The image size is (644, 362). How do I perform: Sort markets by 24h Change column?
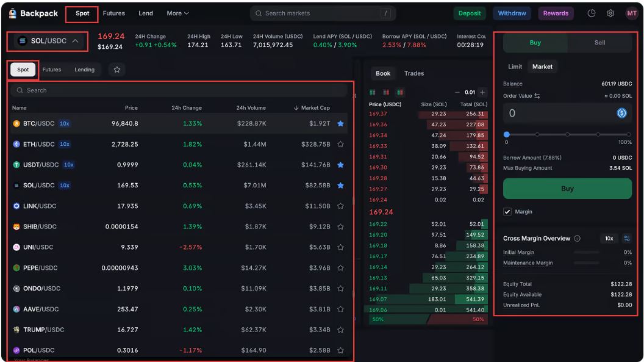[187, 107]
